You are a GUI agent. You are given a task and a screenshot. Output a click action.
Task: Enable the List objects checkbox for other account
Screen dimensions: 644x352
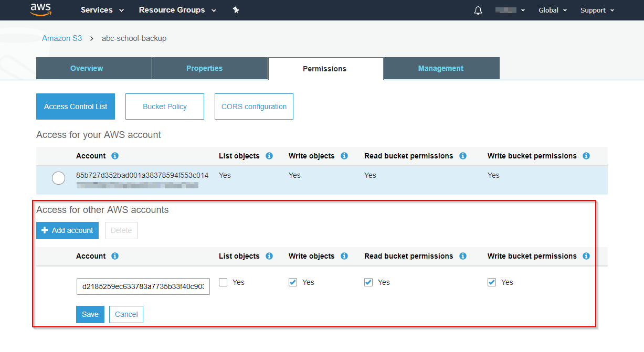pos(223,282)
